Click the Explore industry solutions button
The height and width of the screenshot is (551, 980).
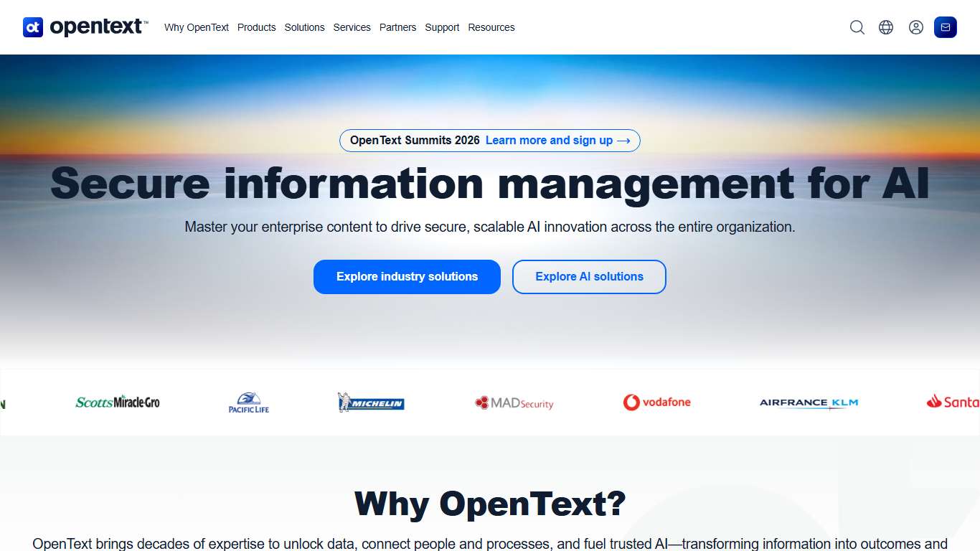point(406,276)
